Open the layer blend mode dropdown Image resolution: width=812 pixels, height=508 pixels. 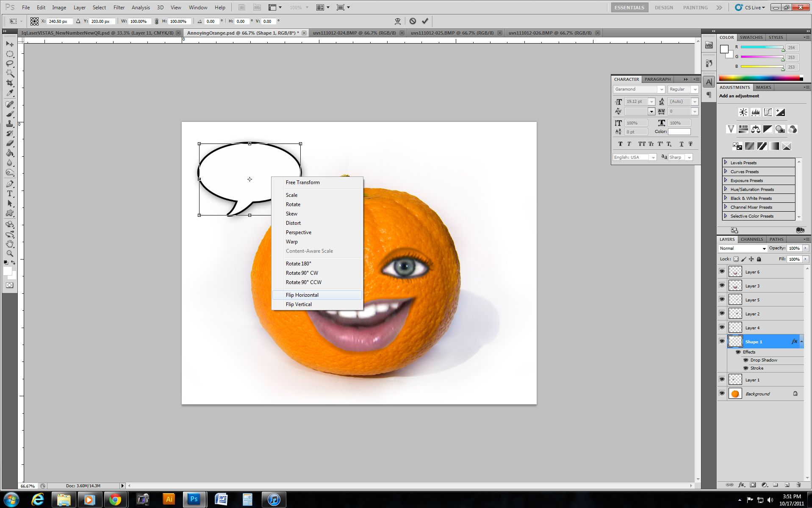click(743, 248)
